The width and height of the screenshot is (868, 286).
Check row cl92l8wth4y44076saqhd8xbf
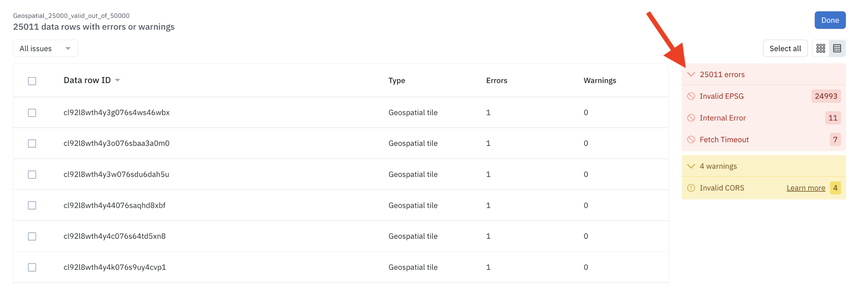click(x=32, y=206)
